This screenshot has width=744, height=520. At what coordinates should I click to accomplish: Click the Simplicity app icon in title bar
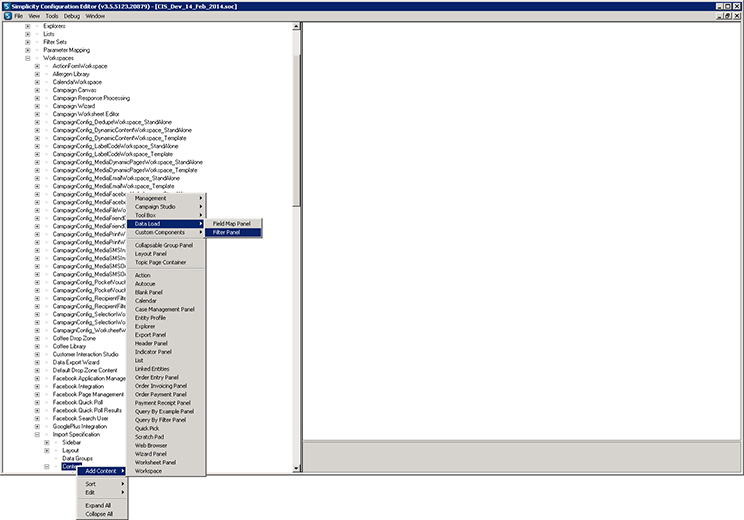[x=6, y=6]
